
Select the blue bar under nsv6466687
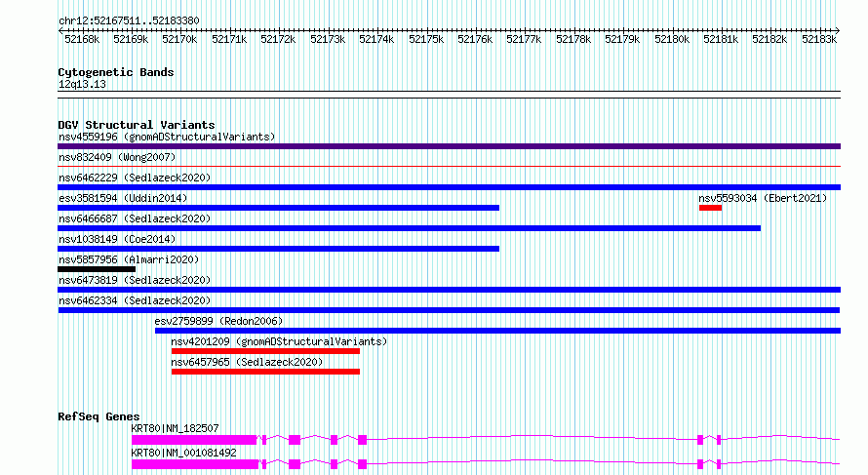[x=409, y=228]
